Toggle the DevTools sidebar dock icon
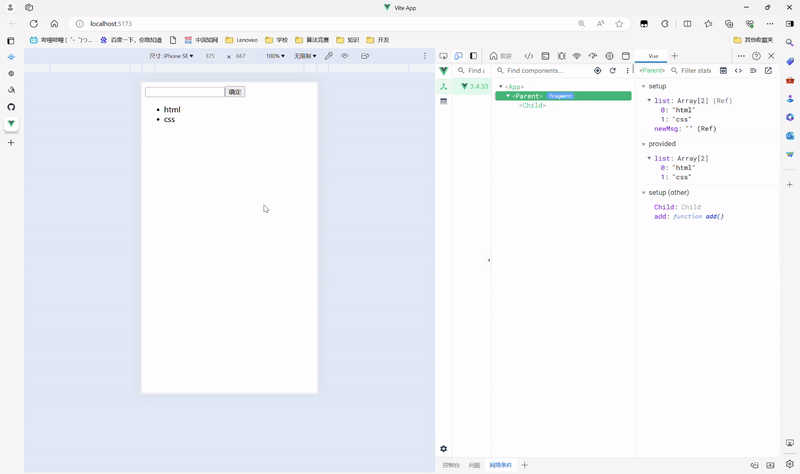The width and height of the screenshot is (800, 474). point(473,56)
